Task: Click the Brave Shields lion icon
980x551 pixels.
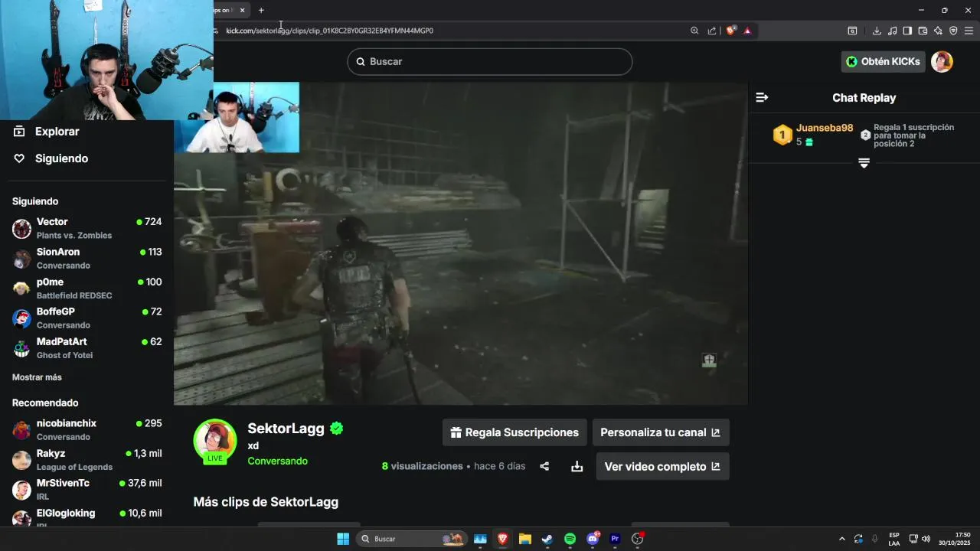Action: click(730, 31)
